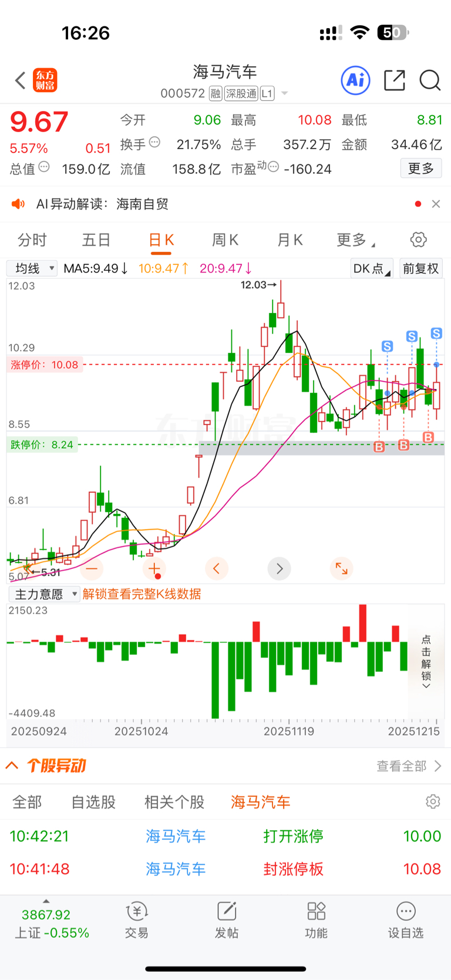Select the 海马汽车 movement tab
The height and width of the screenshot is (980, 451).
[x=261, y=802]
